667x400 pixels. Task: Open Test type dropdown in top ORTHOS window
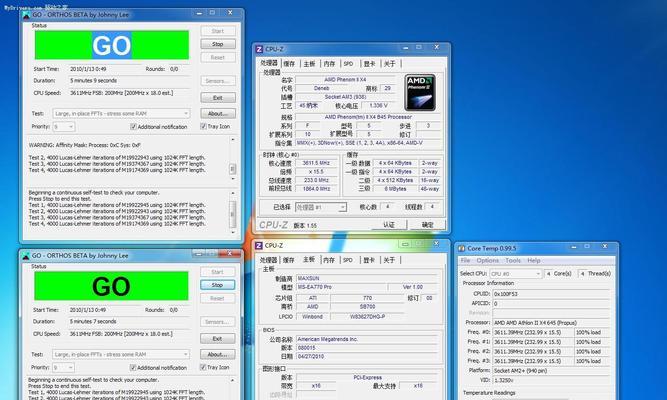click(121, 114)
